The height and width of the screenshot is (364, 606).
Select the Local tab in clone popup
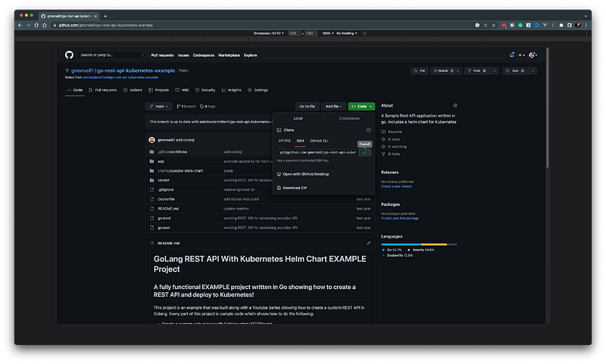[x=298, y=118]
